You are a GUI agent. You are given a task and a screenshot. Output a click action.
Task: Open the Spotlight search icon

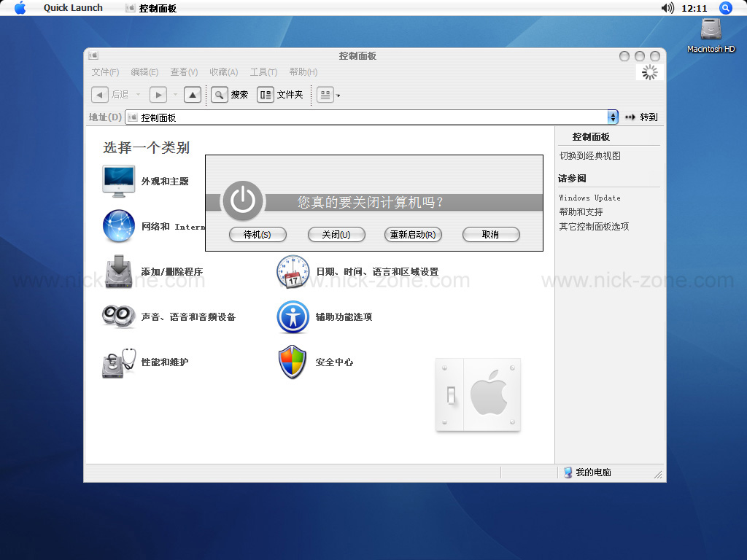tap(726, 7)
